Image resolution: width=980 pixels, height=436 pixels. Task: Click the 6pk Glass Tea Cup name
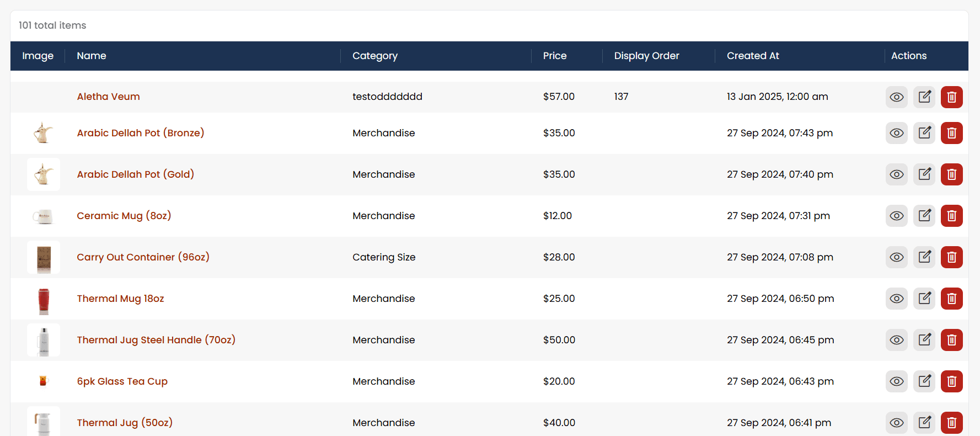click(122, 381)
